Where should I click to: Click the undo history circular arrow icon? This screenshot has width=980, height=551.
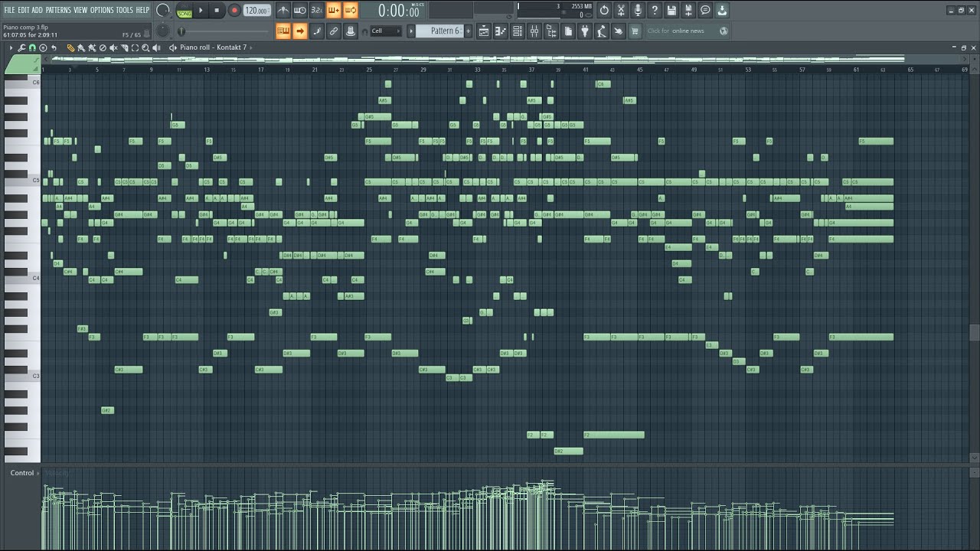(604, 10)
